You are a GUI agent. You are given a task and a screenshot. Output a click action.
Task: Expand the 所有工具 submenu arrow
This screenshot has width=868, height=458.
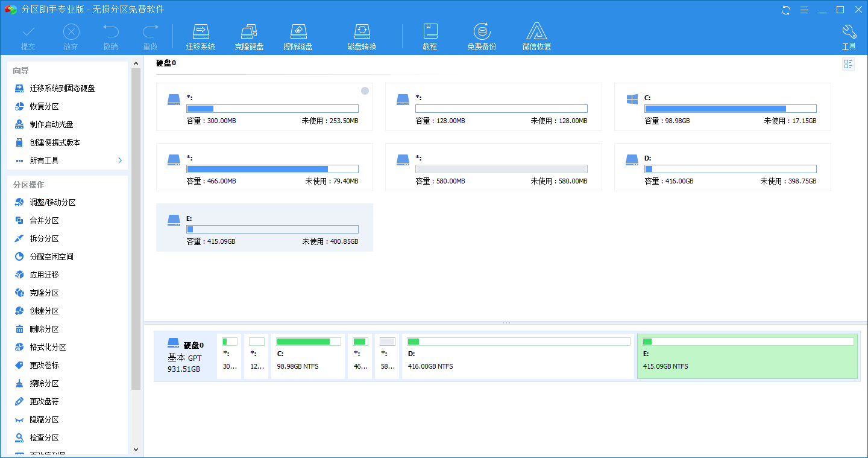point(120,161)
